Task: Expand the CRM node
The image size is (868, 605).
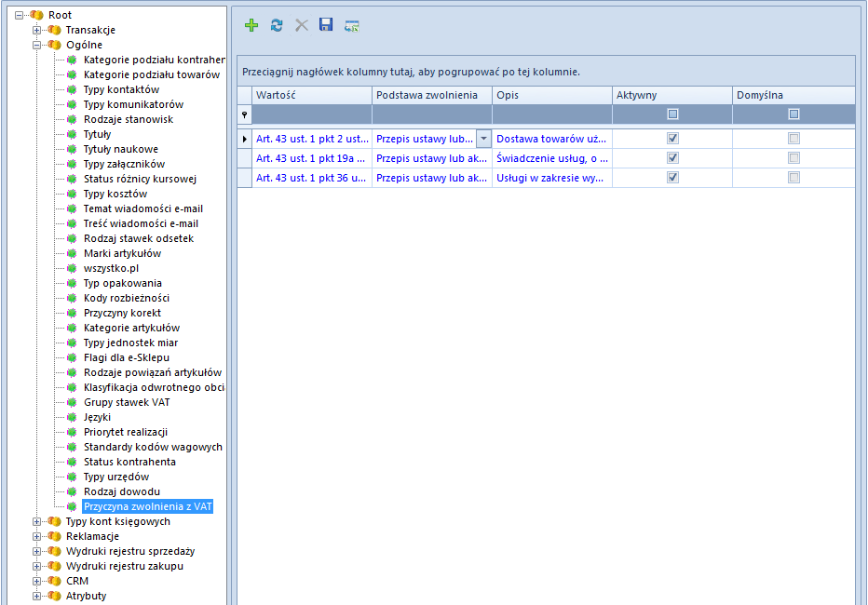Action: [x=36, y=581]
